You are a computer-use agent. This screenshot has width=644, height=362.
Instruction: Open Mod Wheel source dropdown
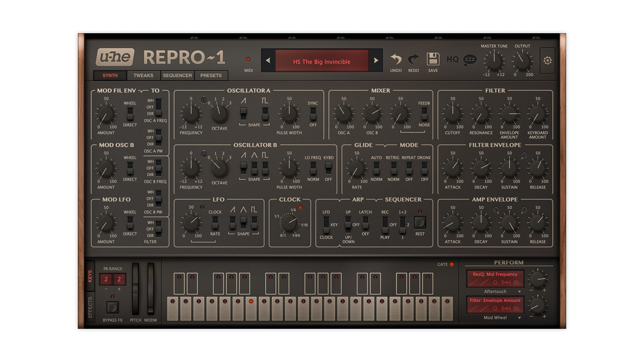pyautogui.click(x=502, y=318)
